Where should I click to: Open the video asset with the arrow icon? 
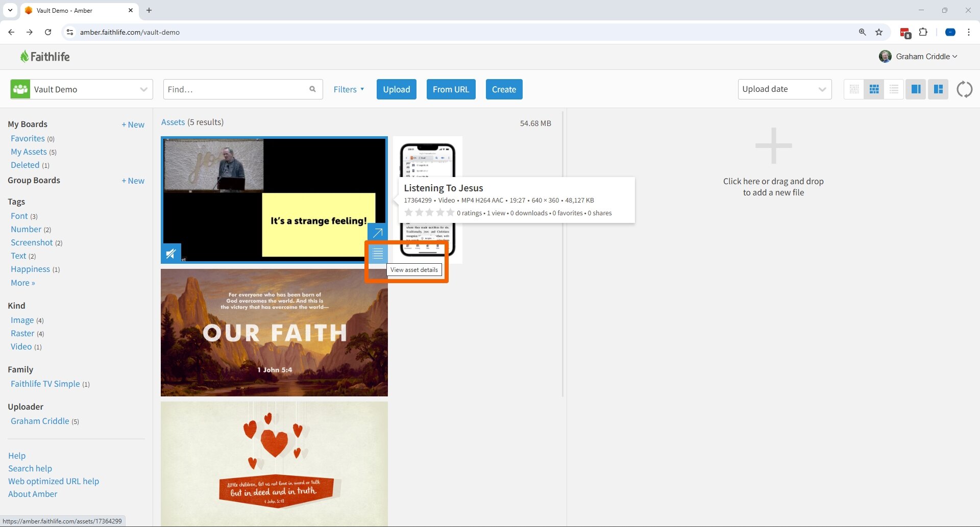378,233
